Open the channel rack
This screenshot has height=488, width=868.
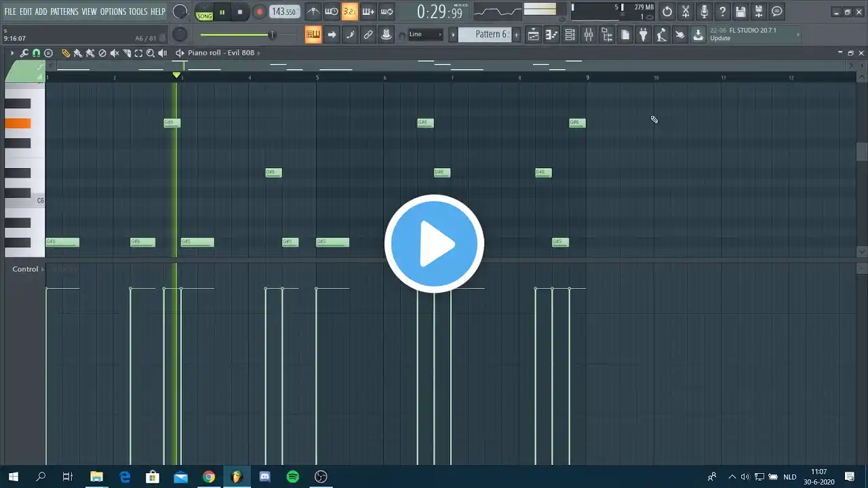[x=570, y=35]
